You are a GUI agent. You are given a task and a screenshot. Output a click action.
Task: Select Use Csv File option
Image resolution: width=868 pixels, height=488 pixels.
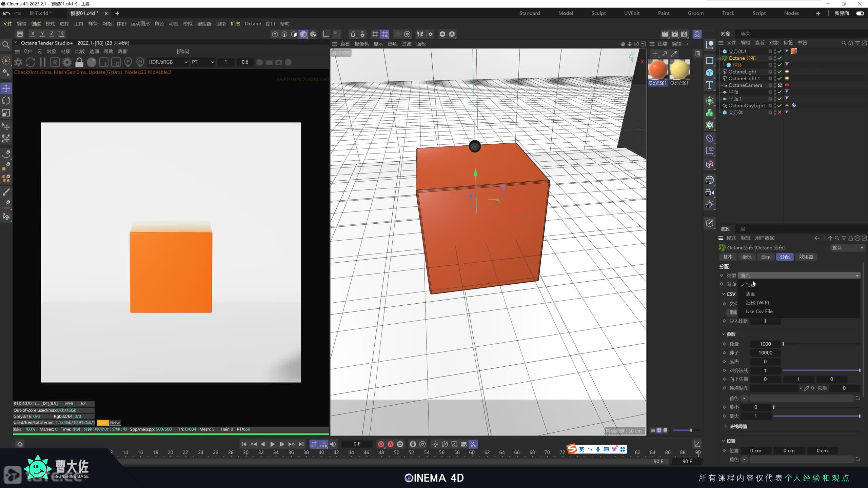pos(759,311)
